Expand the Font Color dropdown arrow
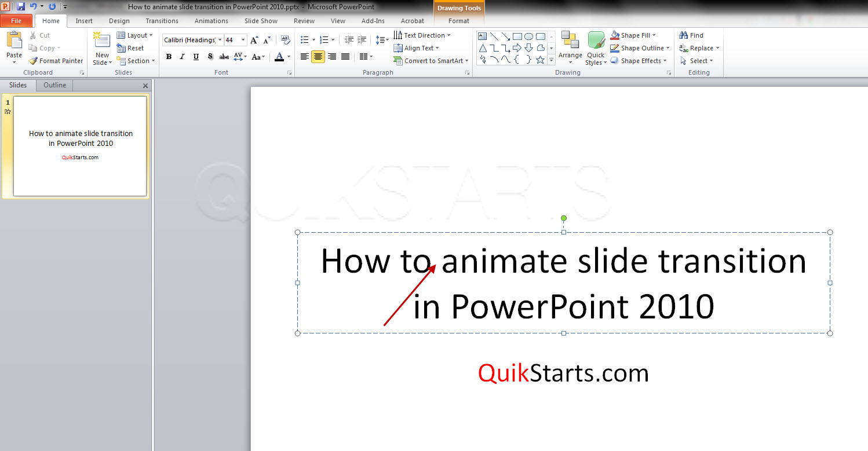 289,57
